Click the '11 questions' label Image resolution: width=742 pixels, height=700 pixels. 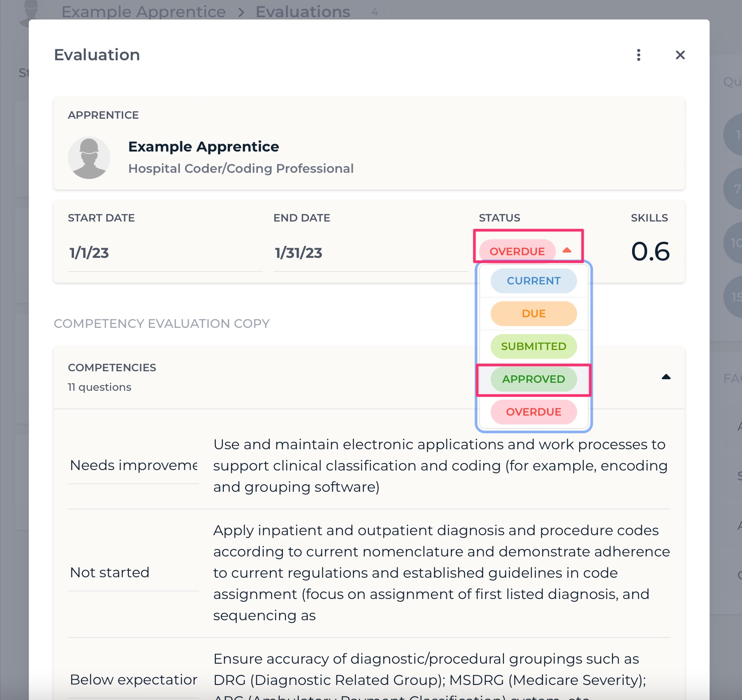pos(99,387)
